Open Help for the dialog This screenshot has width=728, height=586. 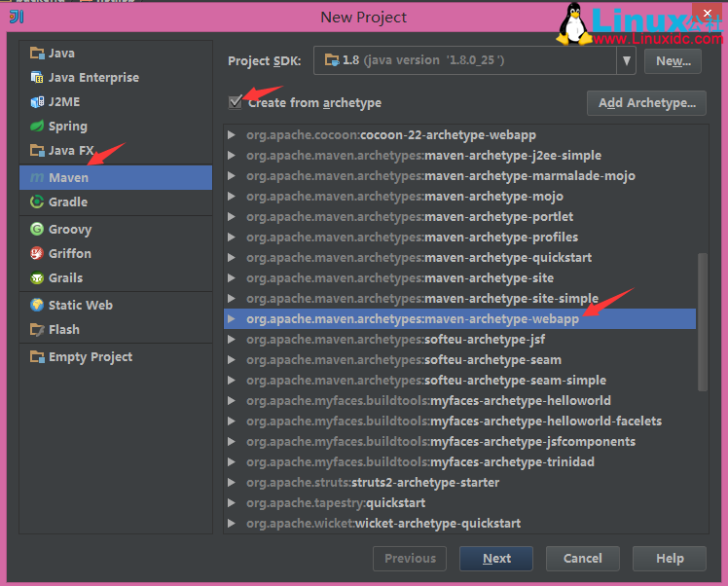(x=670, y=558)
